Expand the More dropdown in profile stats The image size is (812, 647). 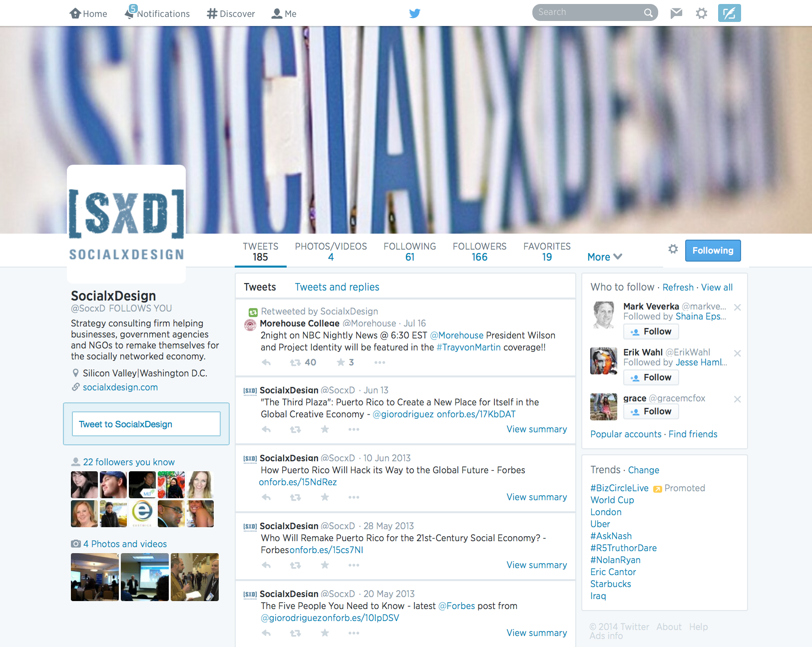point(605,257)
